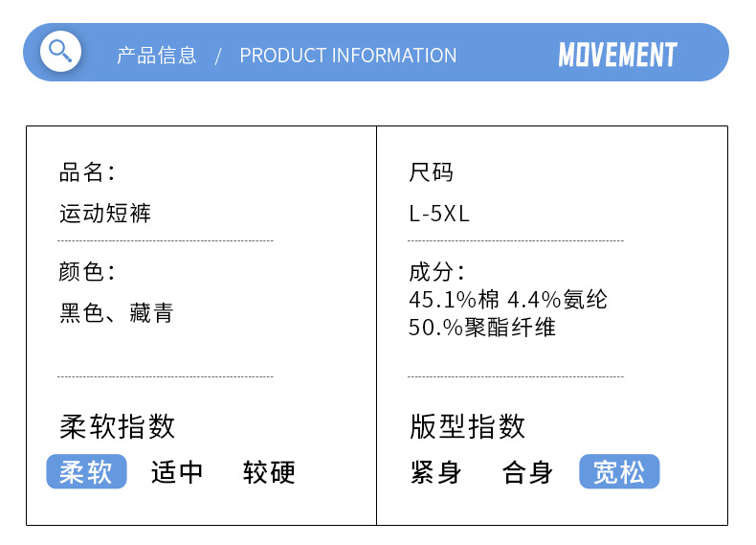
Task: Click the 45.1%棉 4.4%氨纶 composition line
Action: pos(507,300)
